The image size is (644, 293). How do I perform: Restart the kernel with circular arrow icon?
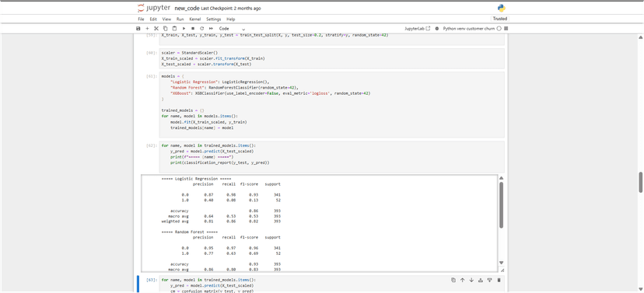tap(201, 29)
